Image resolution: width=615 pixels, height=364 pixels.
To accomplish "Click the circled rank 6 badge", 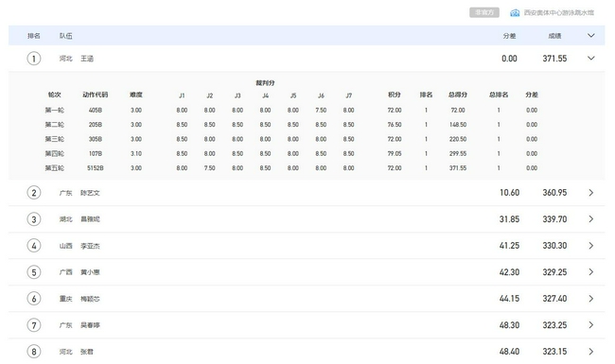I will click(x=34, y=299).
